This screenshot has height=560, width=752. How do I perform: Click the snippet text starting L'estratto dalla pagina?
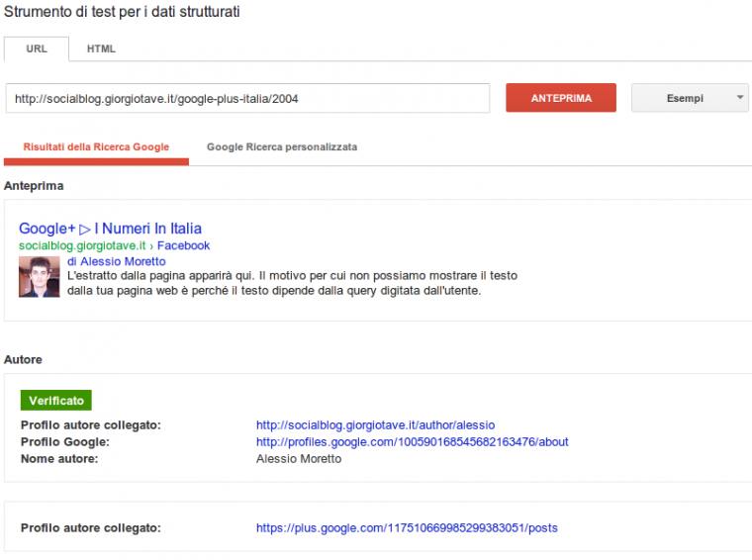(292, 283)
